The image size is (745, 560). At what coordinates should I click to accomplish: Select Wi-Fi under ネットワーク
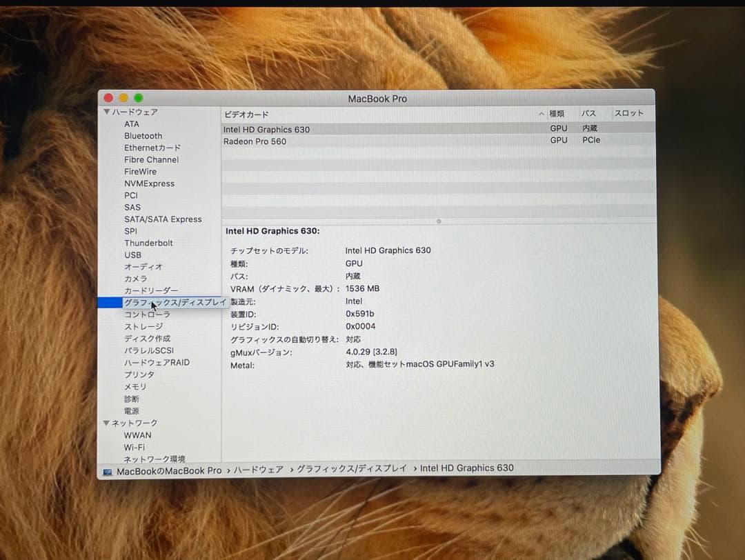tap(135, 447)
